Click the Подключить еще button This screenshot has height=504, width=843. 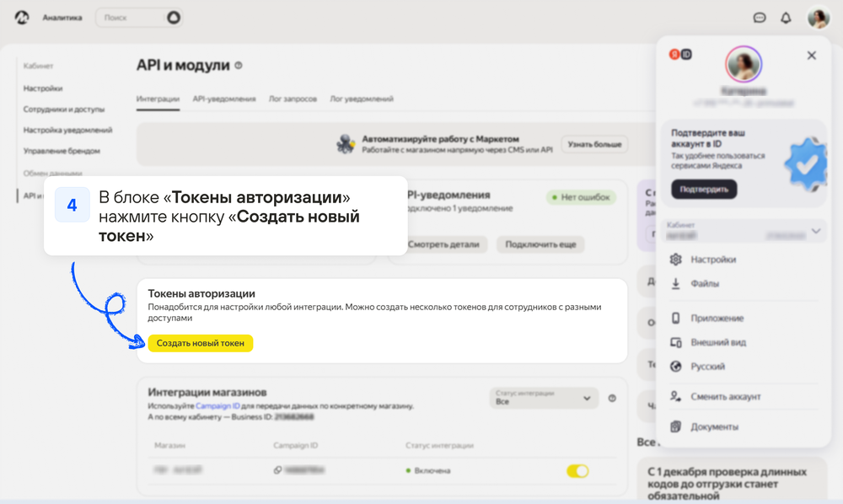tap(540, 244)
